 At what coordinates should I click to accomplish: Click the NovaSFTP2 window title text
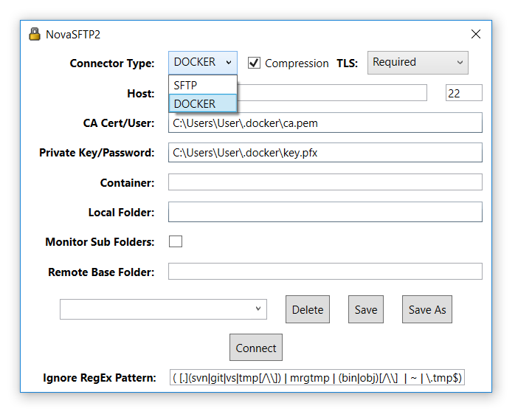pos(73,35)
